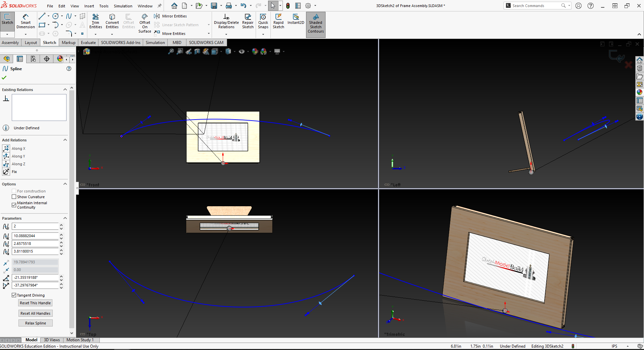
Task: Click X coordinate field 10.08882044
Action: [35, 236]
